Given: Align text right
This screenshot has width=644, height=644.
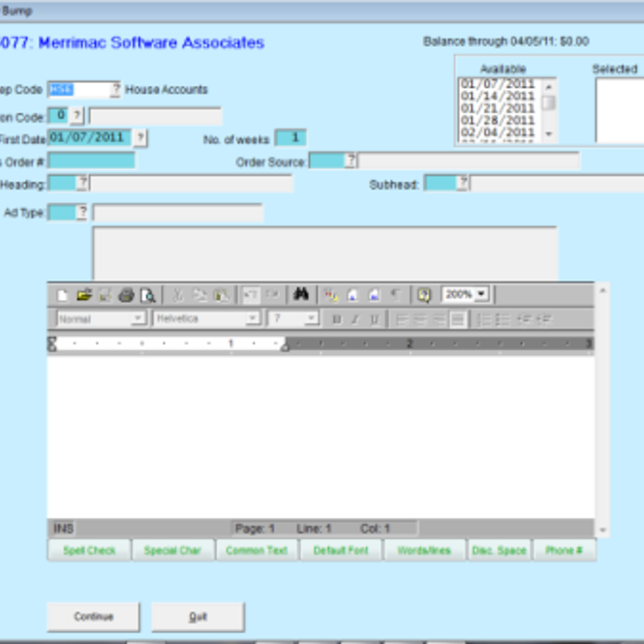Looking at the screenshot, I should tap(439, 319).
